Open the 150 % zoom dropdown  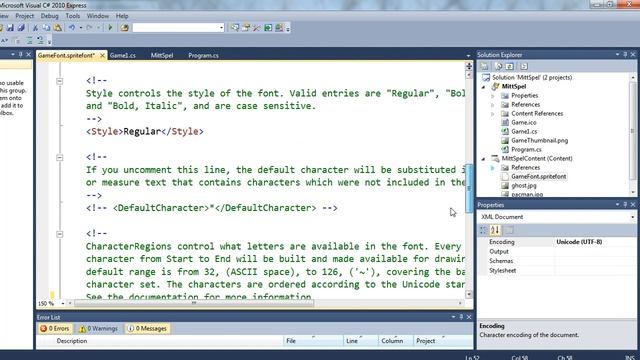click(62, 304)
